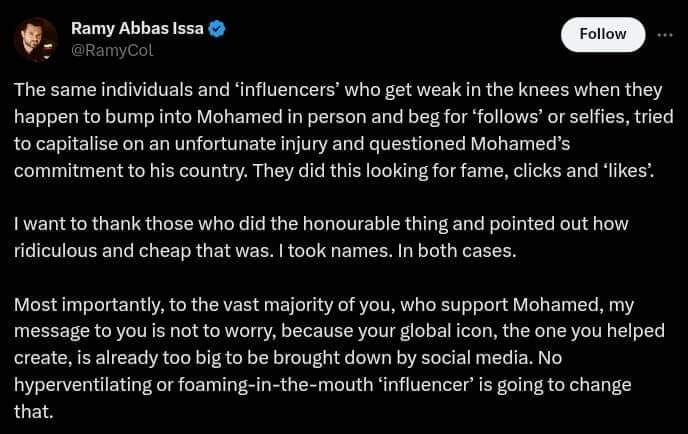Click the blue verified checkmark badge

216,29
